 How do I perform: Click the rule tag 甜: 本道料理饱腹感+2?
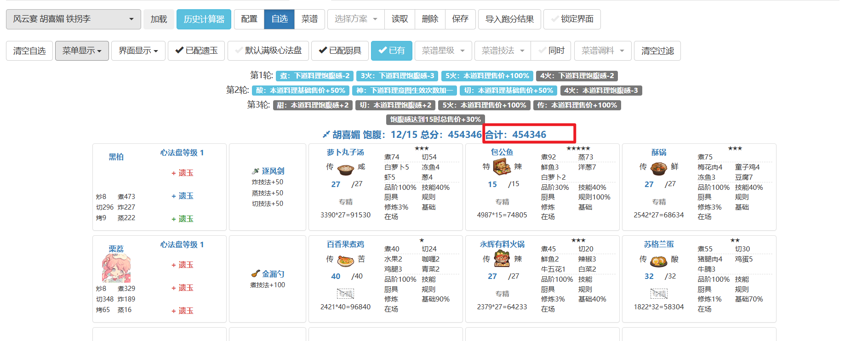[313, 105]
